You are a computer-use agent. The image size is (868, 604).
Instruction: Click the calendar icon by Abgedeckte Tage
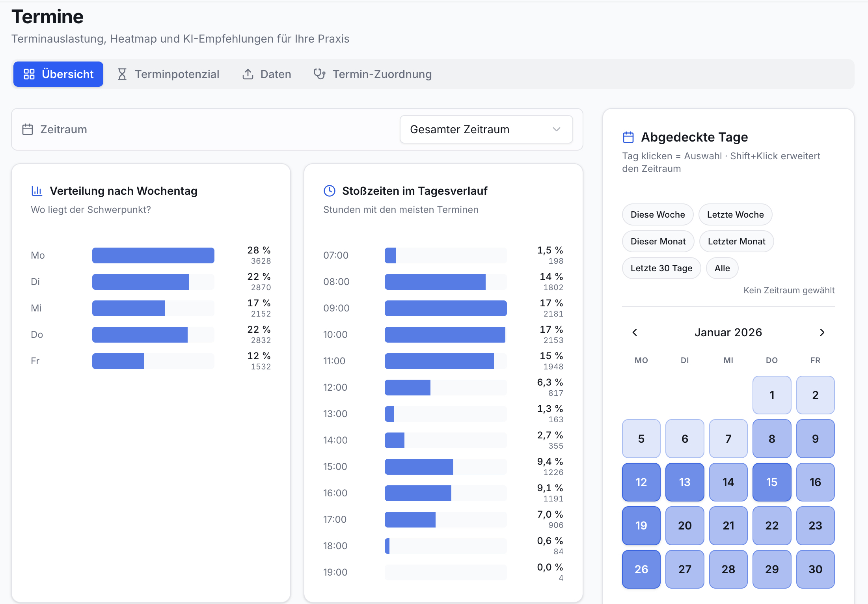628,137
